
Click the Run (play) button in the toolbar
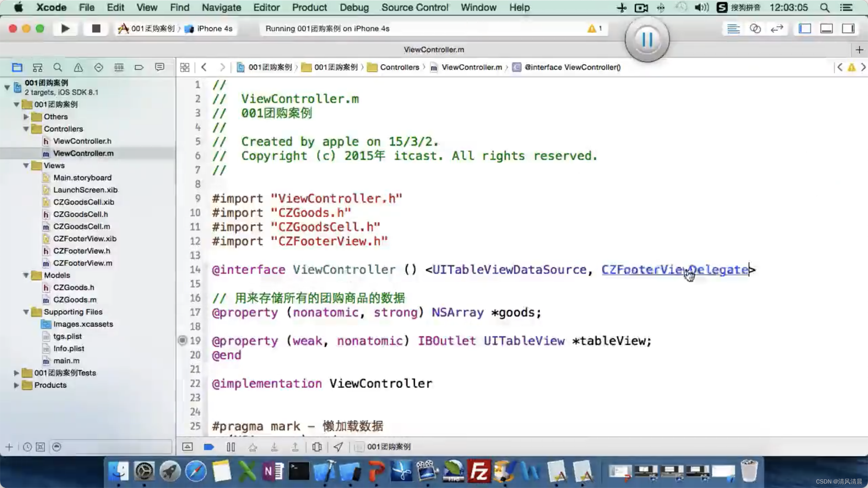pyautogui.click(x=65, y=29)
